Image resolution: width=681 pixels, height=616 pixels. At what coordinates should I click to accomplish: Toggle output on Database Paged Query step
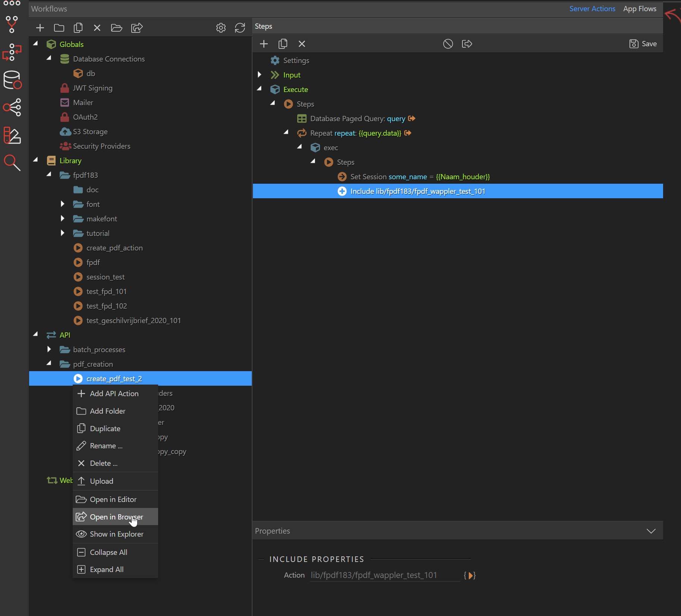point(412,119)
